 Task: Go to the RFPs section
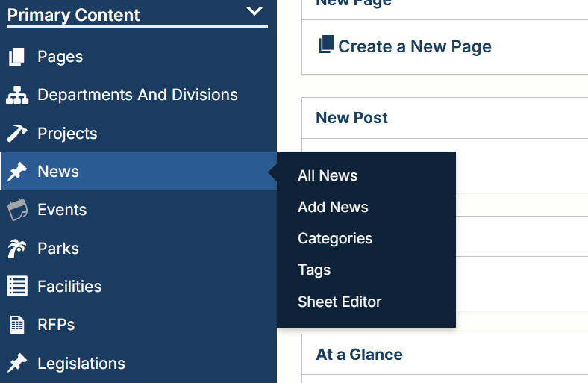[x=56, y=325]
